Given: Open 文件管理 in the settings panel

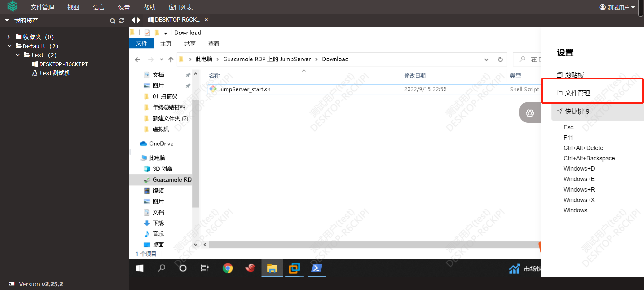Looking at the screenshot, I should tap(577, 93).
